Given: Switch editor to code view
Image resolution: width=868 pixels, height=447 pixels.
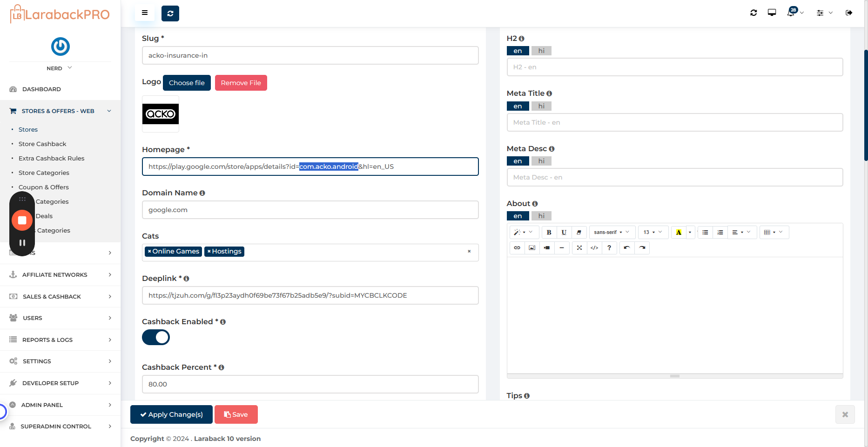Looking at the screenshot, I should point(594,247).
